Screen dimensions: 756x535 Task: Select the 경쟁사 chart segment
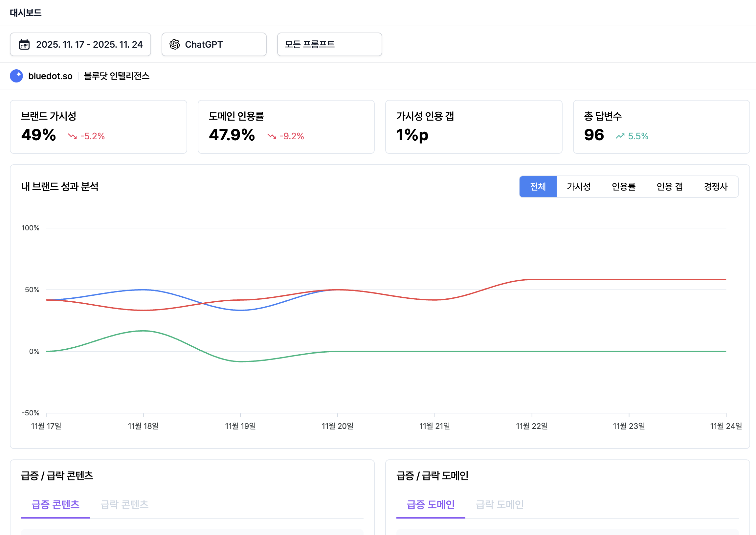[x=716, y=187]
